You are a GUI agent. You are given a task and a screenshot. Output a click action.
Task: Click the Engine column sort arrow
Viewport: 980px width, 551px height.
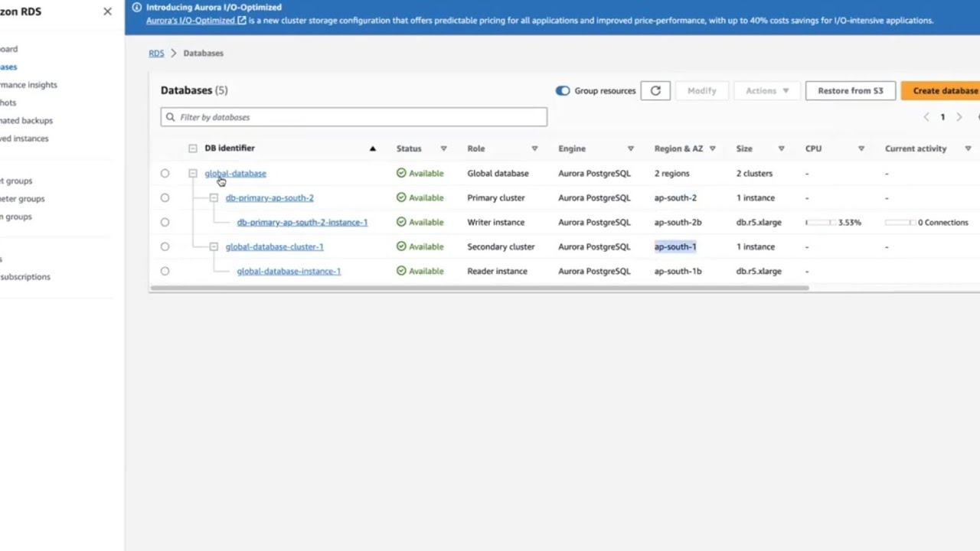coord(631,148)
